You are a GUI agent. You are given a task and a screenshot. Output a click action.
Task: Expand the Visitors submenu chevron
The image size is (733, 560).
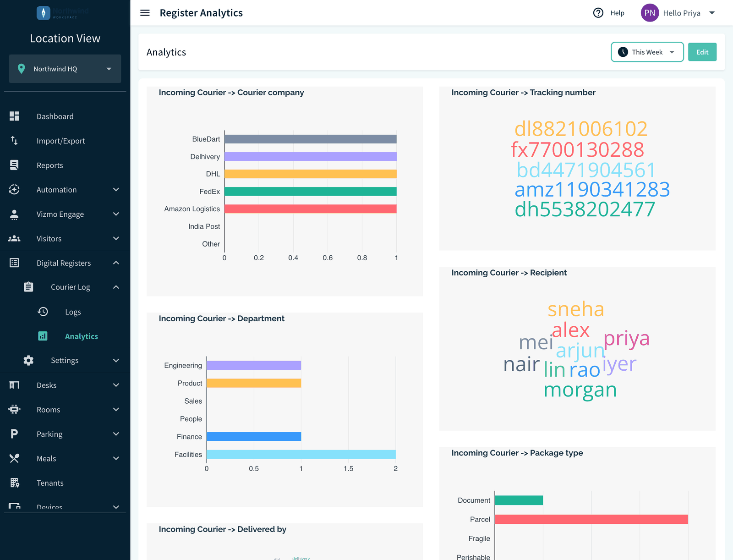point(116,238)
